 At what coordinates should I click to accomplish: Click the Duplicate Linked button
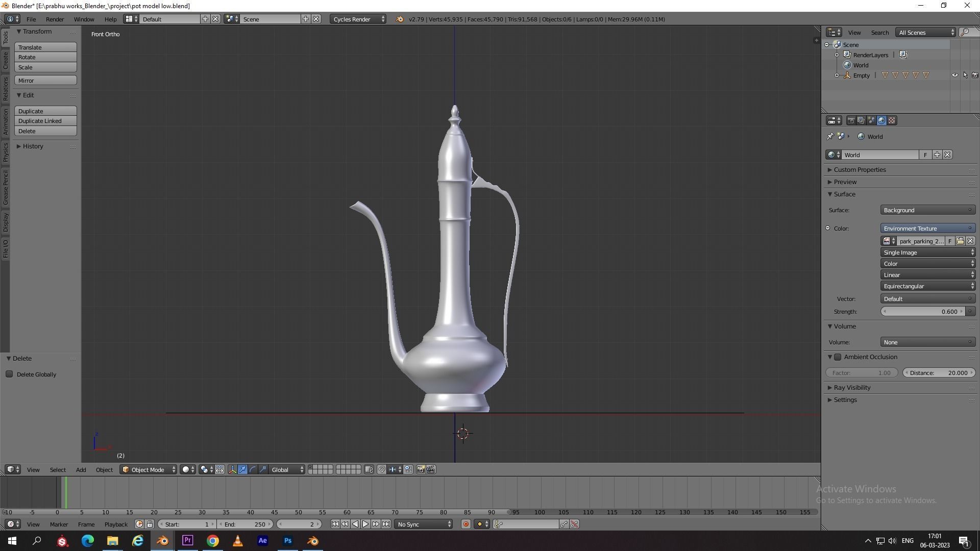45,121
